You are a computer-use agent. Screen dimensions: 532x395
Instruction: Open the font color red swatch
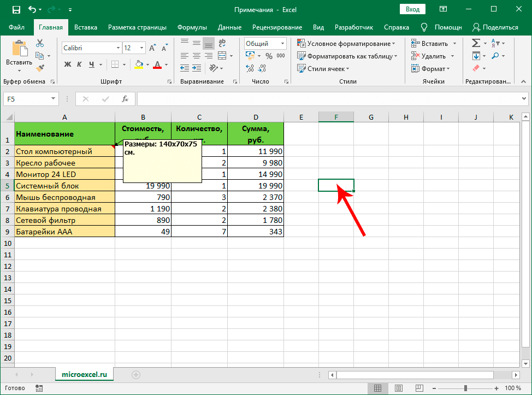coord(157,64)
